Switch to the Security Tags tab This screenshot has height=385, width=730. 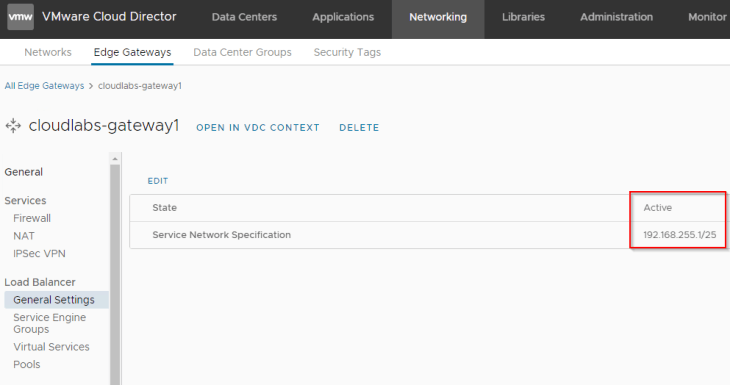[x=347, y=52]
